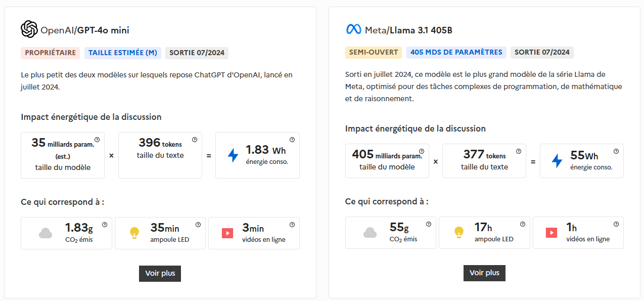The width and height of the screenshot is (644, 301).
Task: Click the cloud CO2 icon under Llama 3.1
Action: pyautogui.click(x=370, y=233)
